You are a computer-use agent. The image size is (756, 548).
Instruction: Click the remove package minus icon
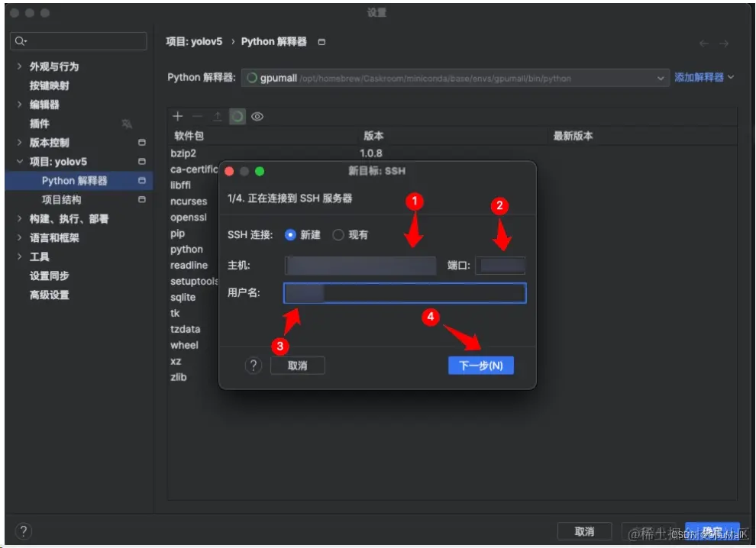coord(197,116)
